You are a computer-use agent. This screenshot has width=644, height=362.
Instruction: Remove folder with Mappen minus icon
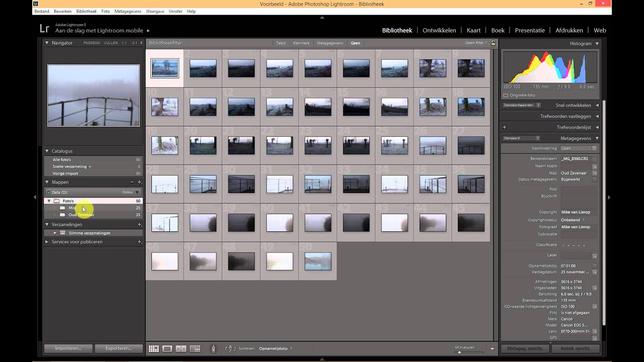tap(132, 182)
